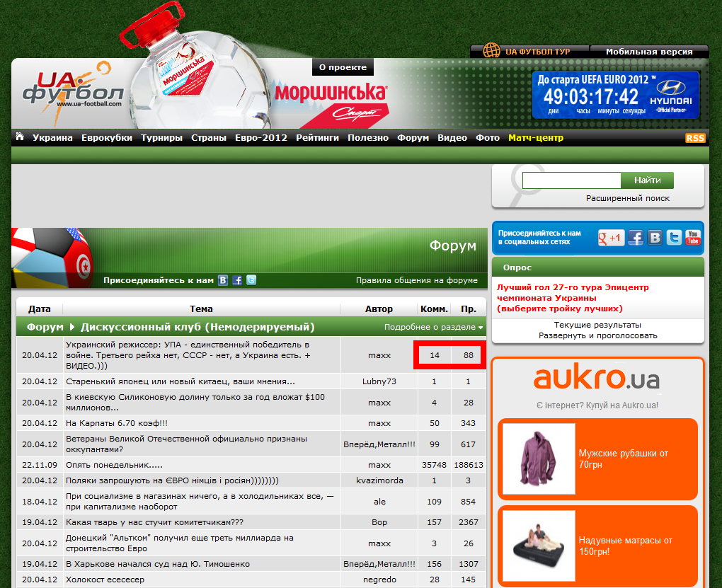Open topic 'В киевскую Силиконовую долину'
This screenshot has width=722, height=588.
pyautogui.click(x=195, y=403)
